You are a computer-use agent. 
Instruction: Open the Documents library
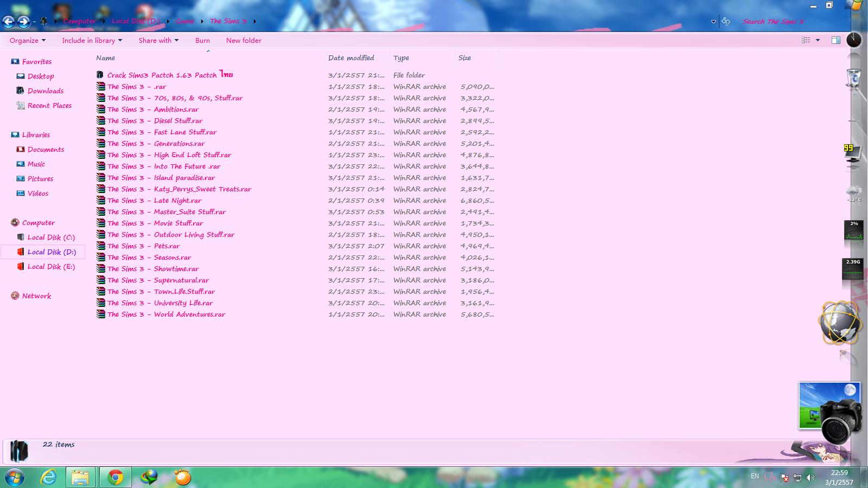point(46,150)
